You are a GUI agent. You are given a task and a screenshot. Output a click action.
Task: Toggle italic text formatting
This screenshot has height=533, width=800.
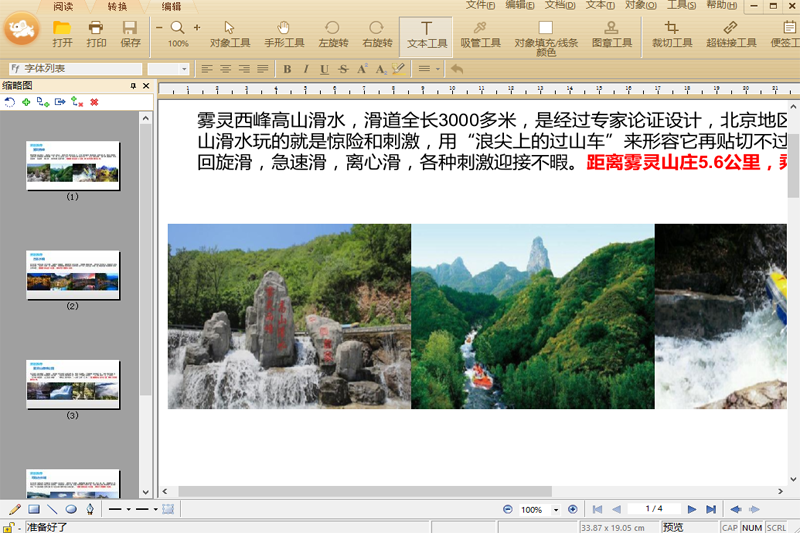pyautogui.click(x=305, y=69)
